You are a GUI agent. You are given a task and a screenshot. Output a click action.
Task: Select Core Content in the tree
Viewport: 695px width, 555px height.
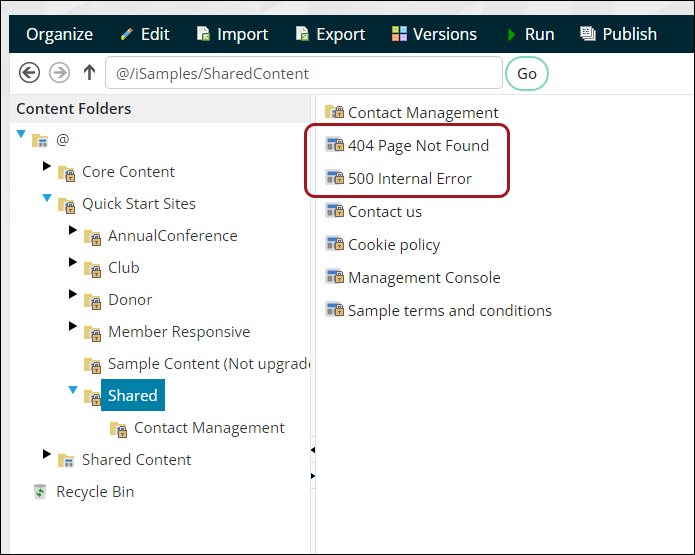point(128,172)
